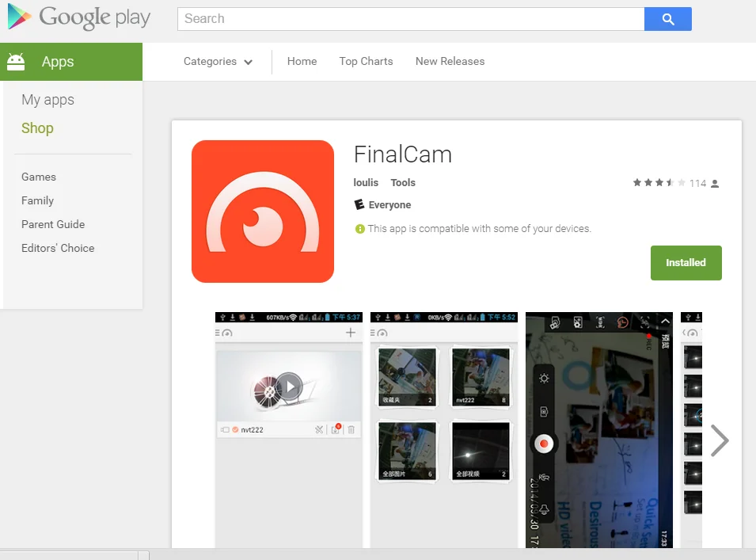Focus the Search input field
The width and height of the screenshot is (756, 560).
pyautogui.click(x=411, y=19)
